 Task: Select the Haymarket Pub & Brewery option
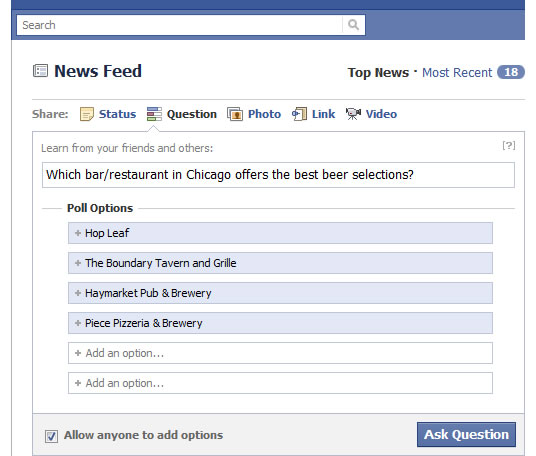280,293
